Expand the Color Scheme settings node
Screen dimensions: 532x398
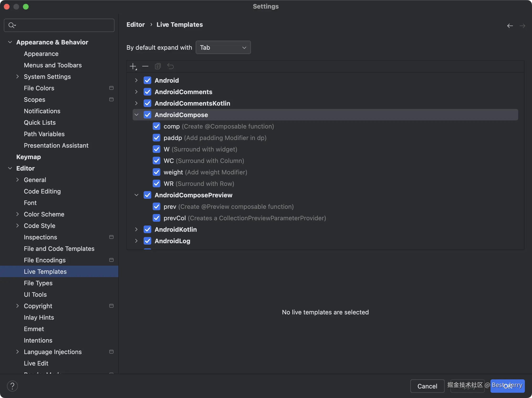[x=18, y=214]
